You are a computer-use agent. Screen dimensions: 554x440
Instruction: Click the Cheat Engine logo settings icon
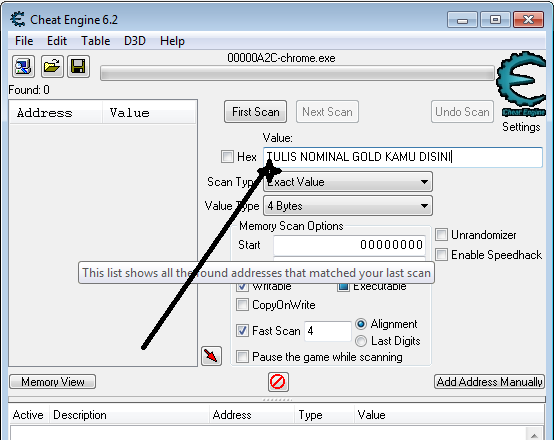(521, 83)
